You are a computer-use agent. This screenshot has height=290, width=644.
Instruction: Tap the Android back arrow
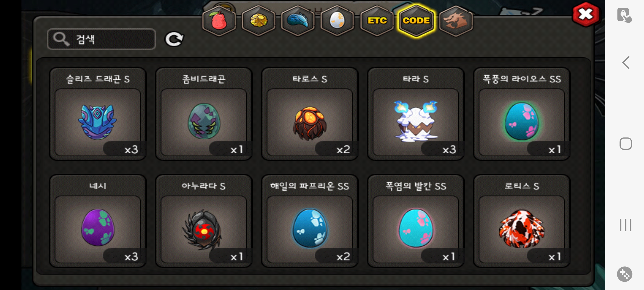[x=626, y=63]
